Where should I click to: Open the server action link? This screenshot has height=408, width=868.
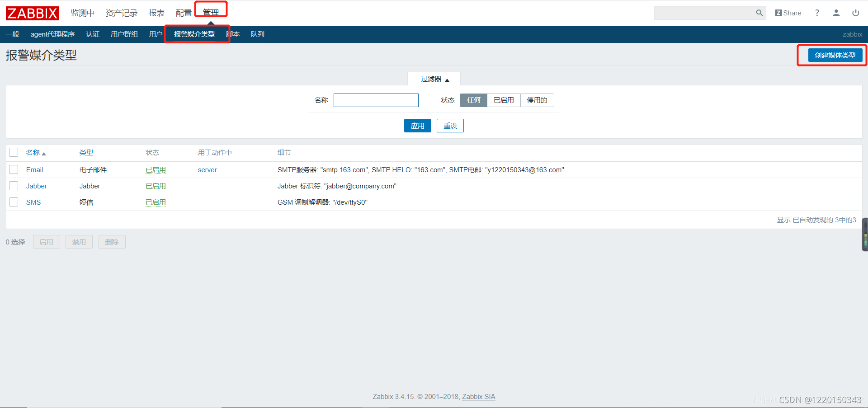[208, 170]
